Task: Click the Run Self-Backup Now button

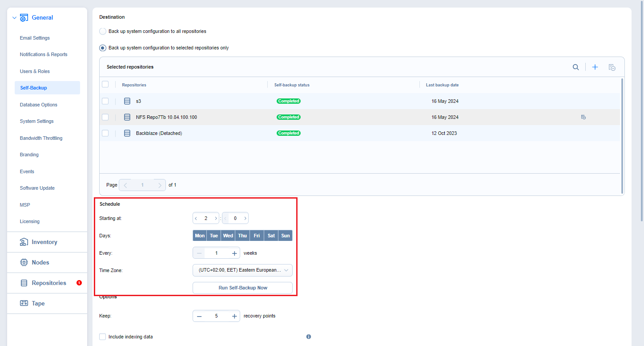Action: 242,288
